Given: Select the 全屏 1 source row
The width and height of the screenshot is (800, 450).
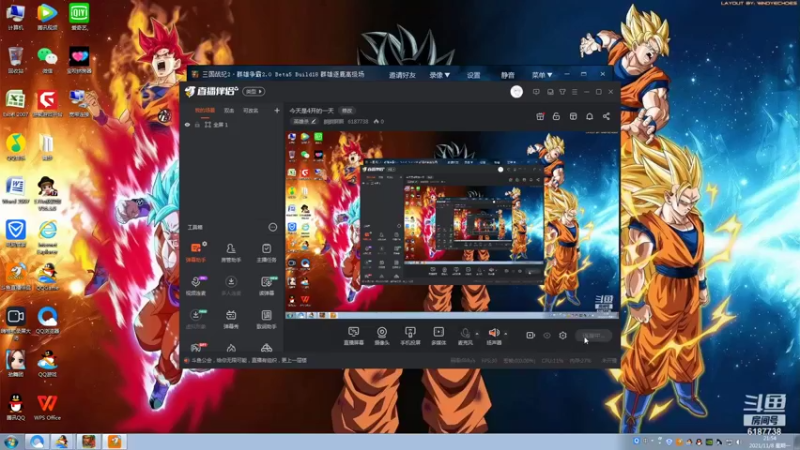Looking at the screenshot, I should (x=232, y=124).
